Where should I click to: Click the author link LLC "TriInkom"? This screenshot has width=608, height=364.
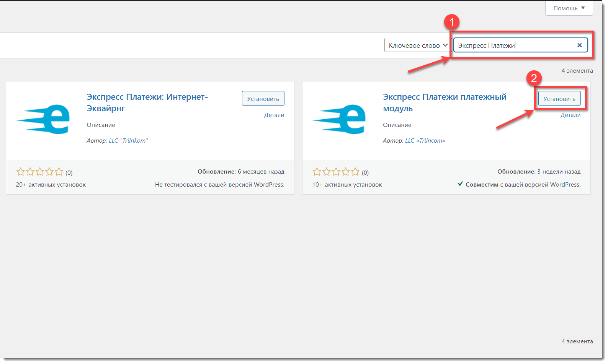128,141
